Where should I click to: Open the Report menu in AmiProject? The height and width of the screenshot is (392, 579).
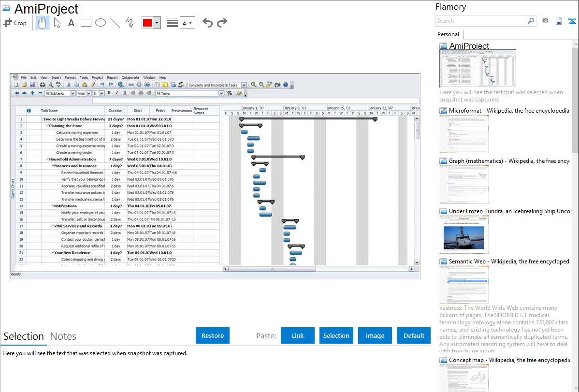point(112,78)
